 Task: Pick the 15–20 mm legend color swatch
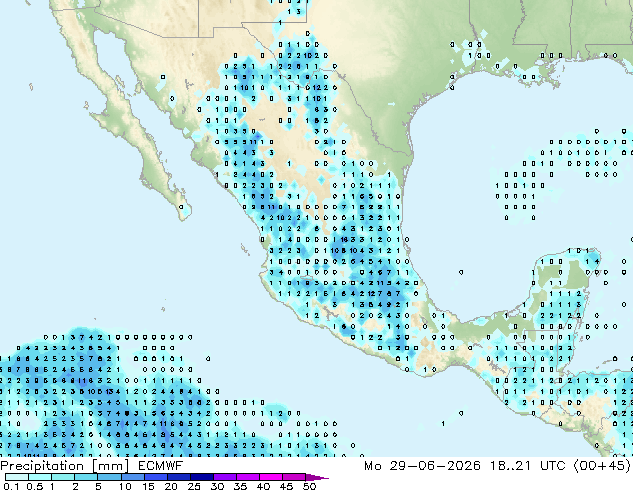156,477
